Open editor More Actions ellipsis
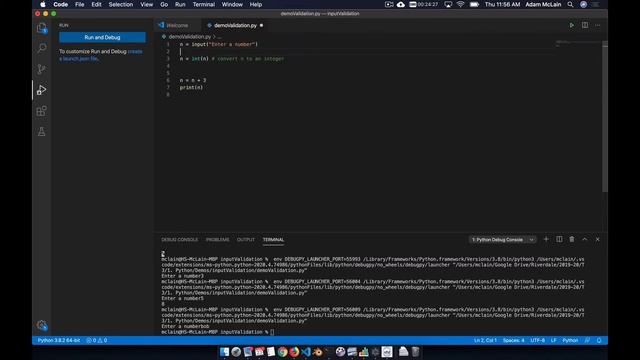The image size is (640, 360). 598,25
